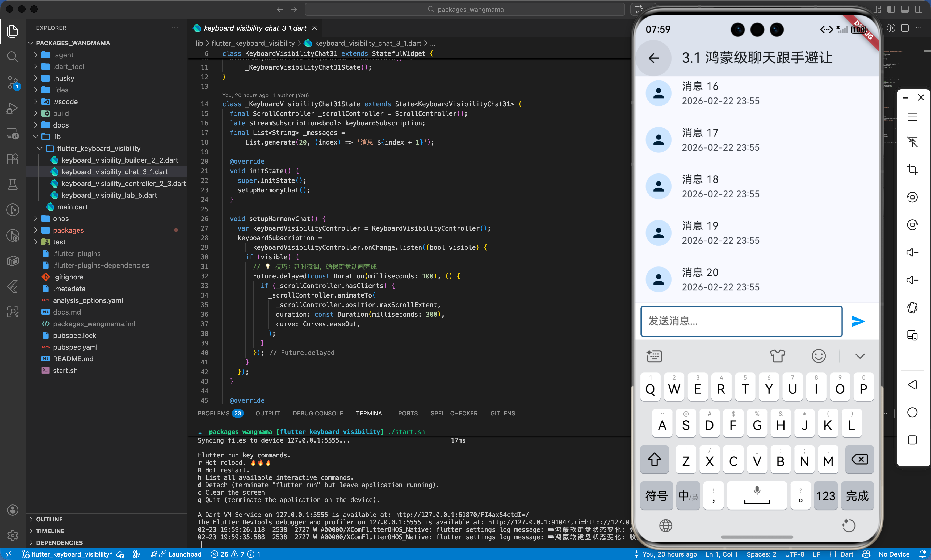This screenshot has width=931, height=560.
Task: Focus the 发送消息 text input field
Action: (741, 321)
